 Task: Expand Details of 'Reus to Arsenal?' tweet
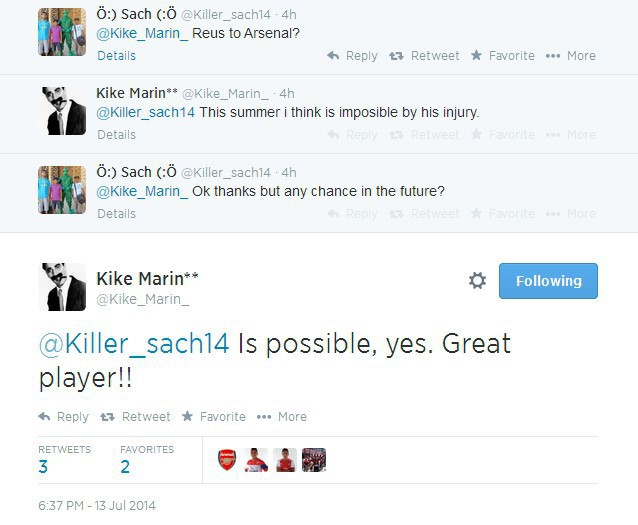[116, 56]
